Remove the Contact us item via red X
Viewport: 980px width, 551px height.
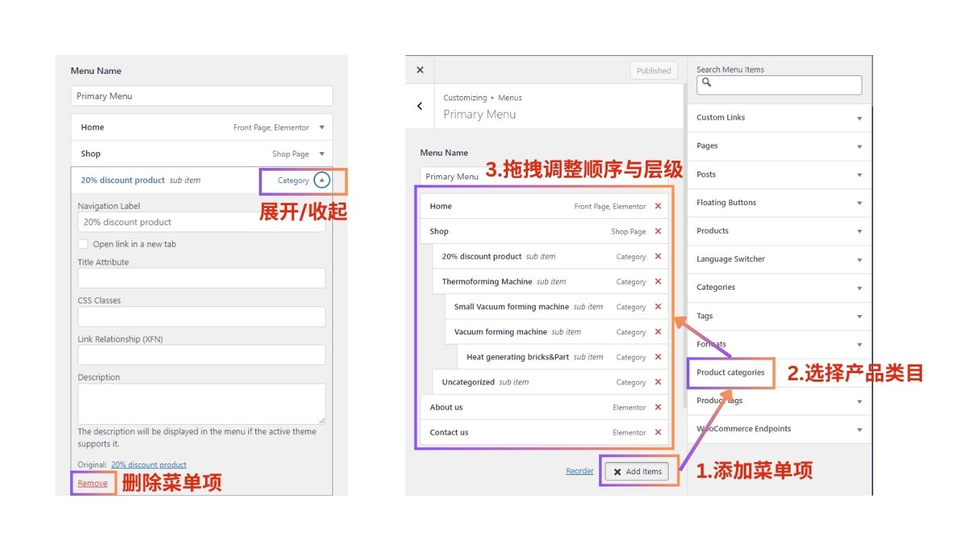pyautogui.click(x=658, y=433)
